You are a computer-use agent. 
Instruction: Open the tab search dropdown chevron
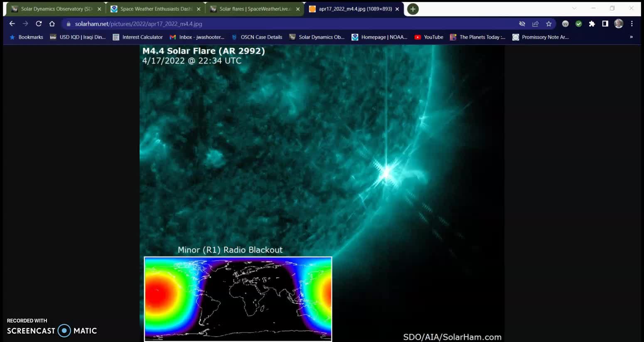click(x=574, y=8)
